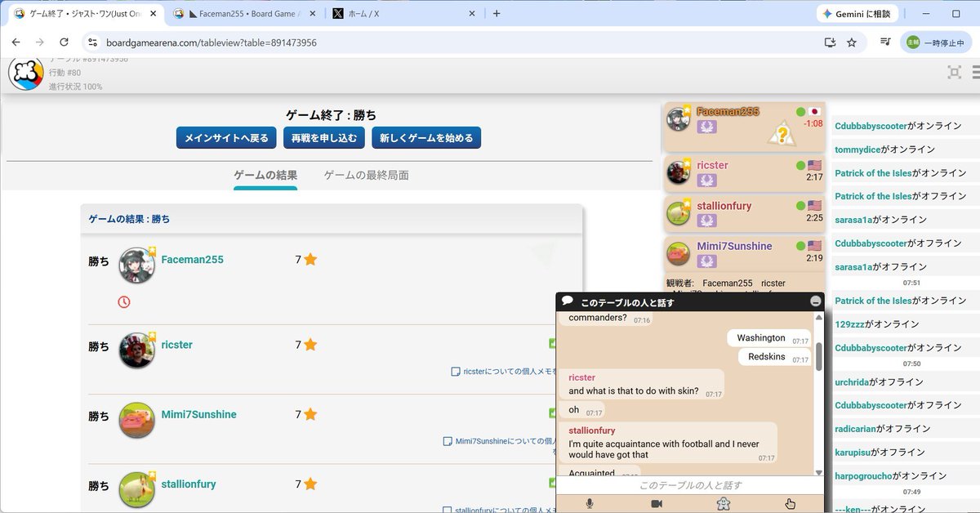Click the browser address bar URL

212,42
